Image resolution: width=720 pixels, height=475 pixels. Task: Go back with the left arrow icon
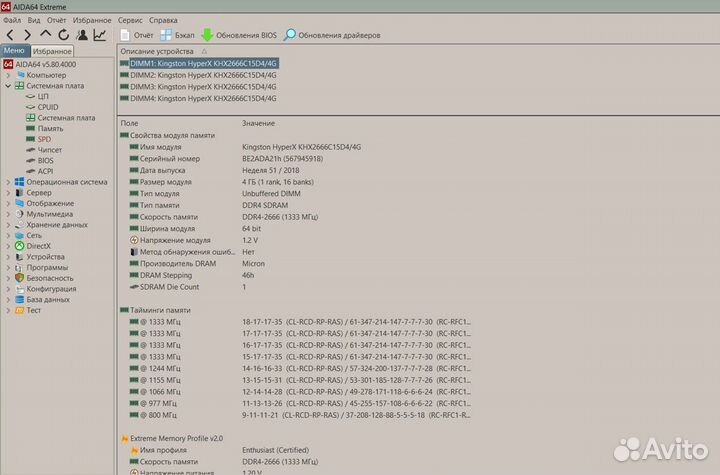coord(10,35)
